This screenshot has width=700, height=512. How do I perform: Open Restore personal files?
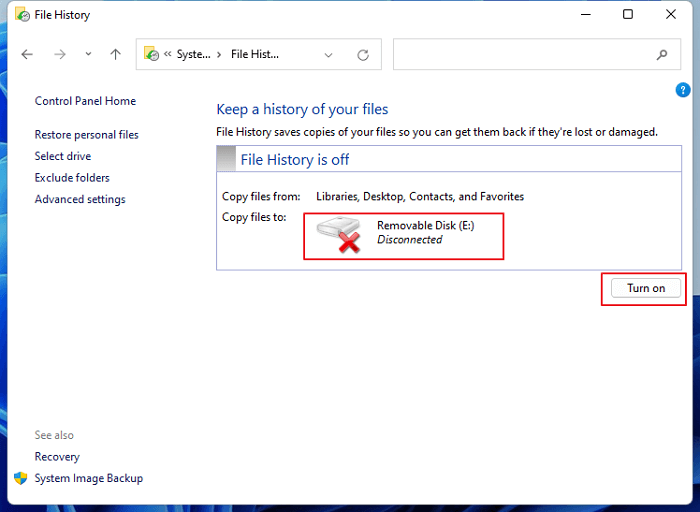click(x=86, y=135)
